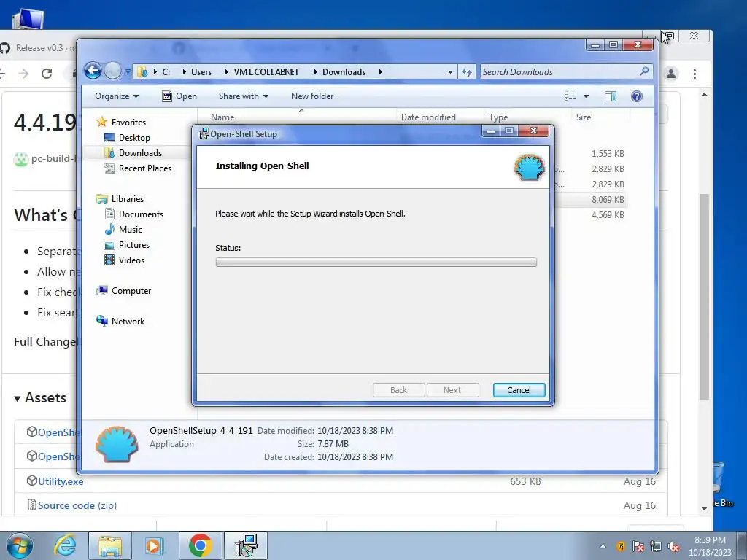Toggle the preview pane icon
The height and width of the screenshot is (560, 747).
click(x=611, y=96)
